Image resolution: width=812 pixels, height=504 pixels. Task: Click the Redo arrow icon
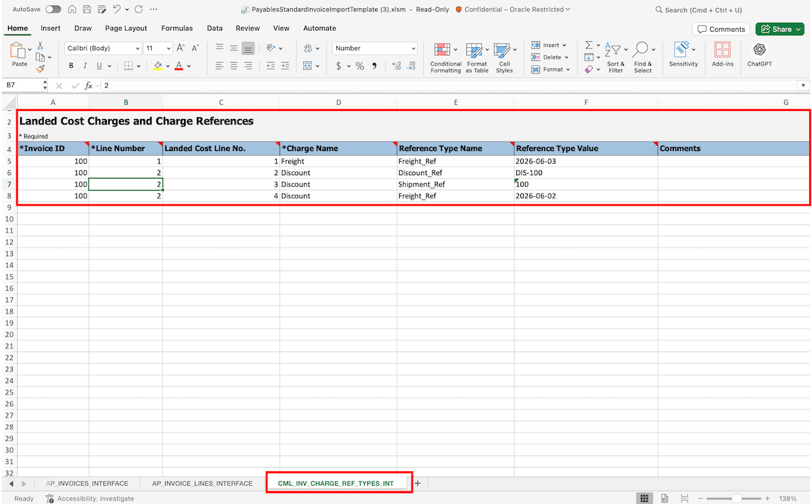pyautogui.click(x=139, y=9)
